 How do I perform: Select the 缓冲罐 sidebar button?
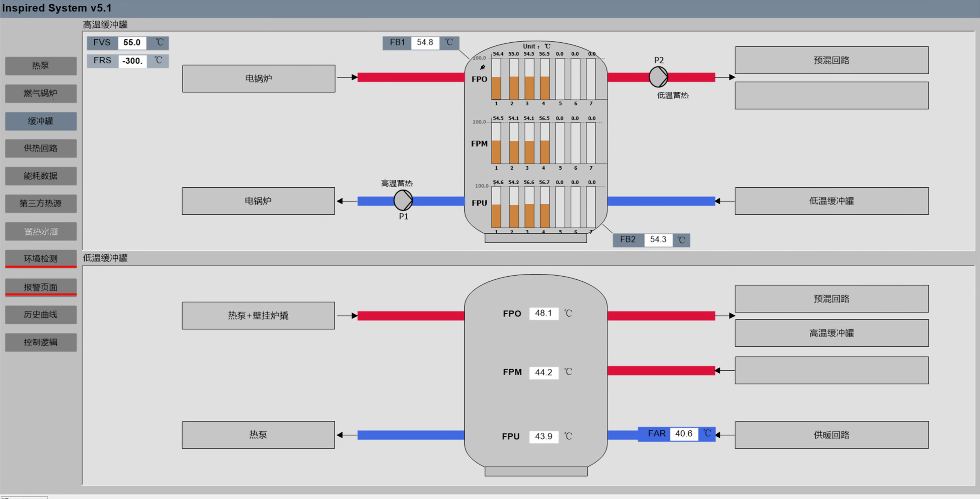click(41, 121)
